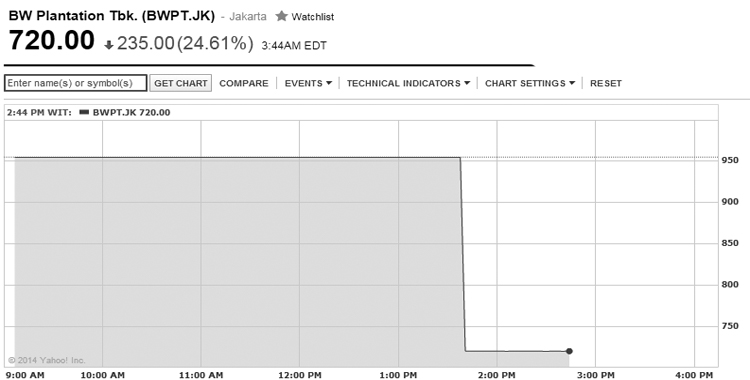Image resolution: width=750 pixels, height=380 pixels.
Task: Click the BWPT.JK legend color swatch
Action: tap(84, 112)
